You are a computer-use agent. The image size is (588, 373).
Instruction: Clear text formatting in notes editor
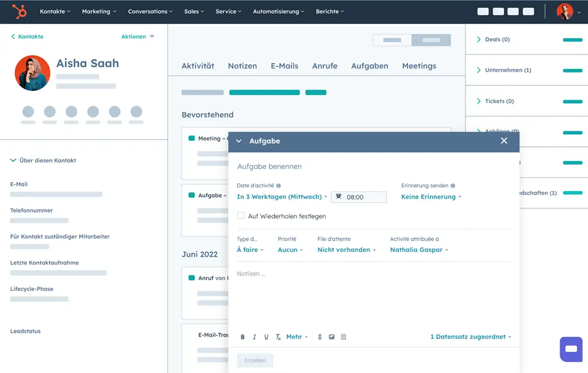pos(278,337)
